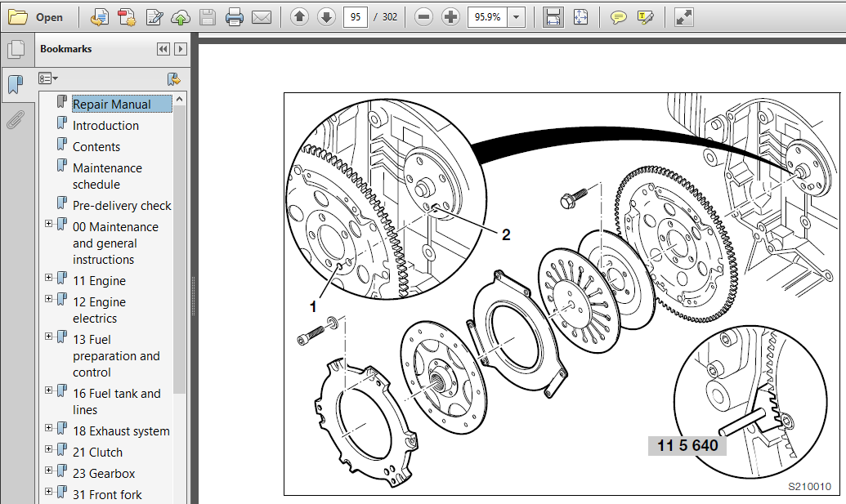Open the 21 Clutch bookmark text
This screenshot has width=846, height=504.
pyautogui.click(x=97, y=453)
